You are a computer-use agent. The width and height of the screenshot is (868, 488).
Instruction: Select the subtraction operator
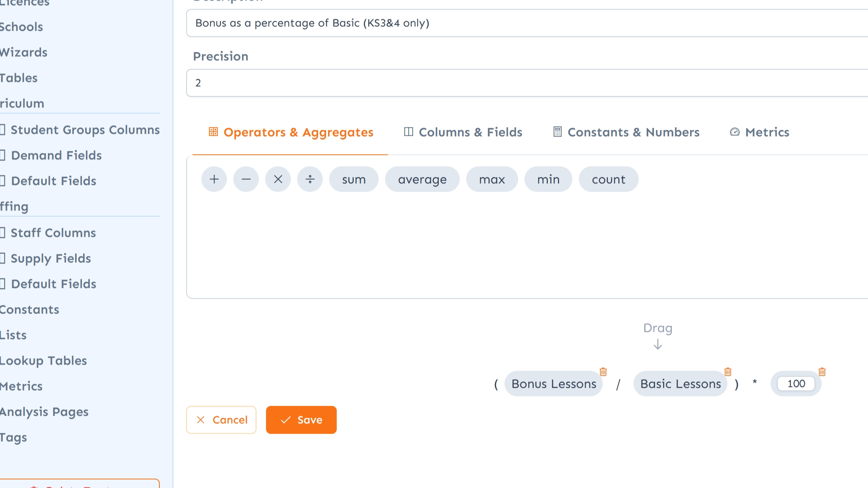click(246, 179)
